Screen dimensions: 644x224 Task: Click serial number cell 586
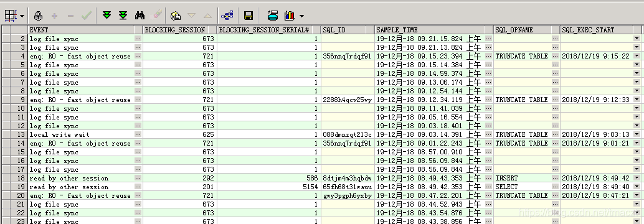(268, 178)
